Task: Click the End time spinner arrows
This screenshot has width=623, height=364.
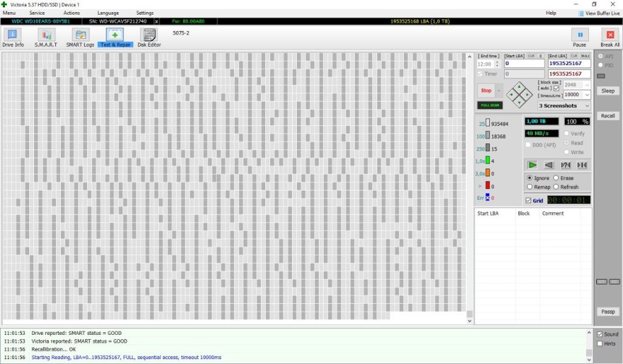Action: (x=496, y=64)
